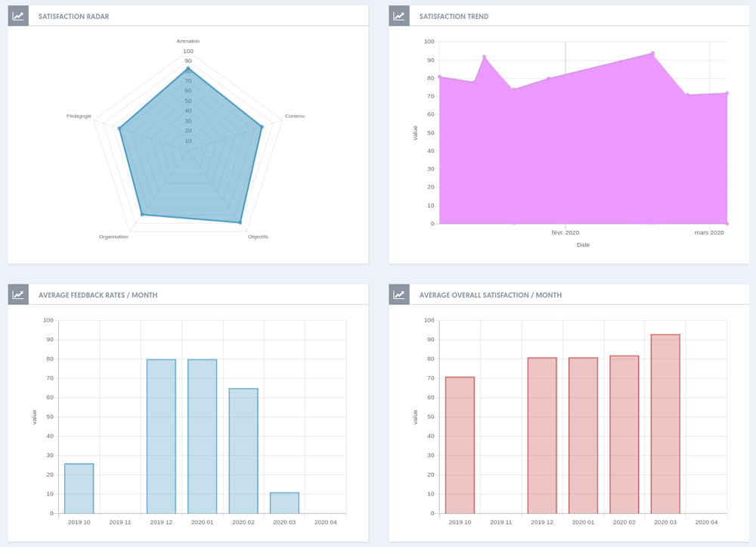The width and height of the screenshot is (756, 547).
Task: Click the Satisfaction Trend panel title
Action: (x=454, y=16)
